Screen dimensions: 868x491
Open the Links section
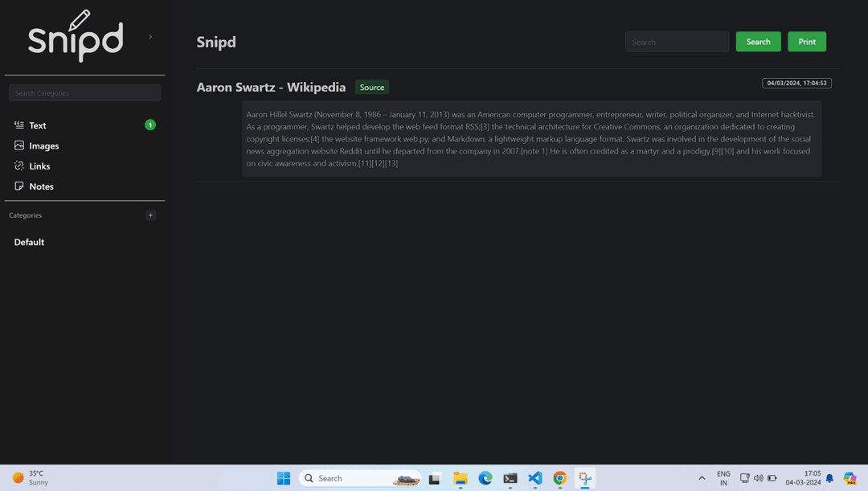pos(40,166)
